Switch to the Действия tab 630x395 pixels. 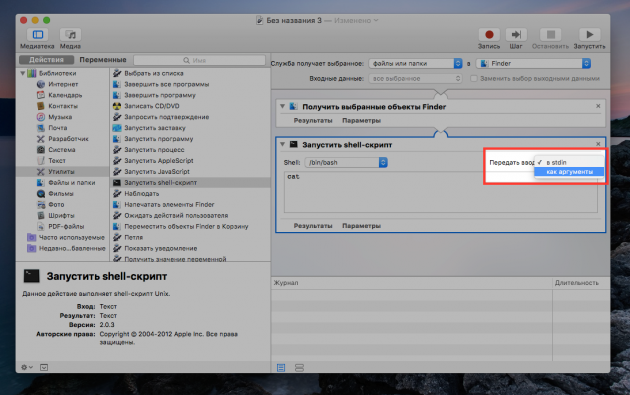[47, 60]
